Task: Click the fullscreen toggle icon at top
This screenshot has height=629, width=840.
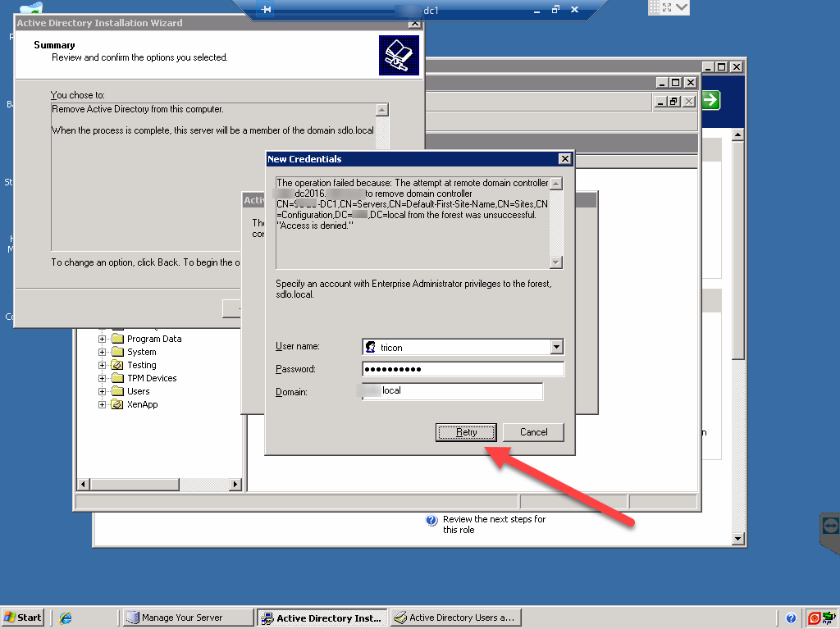Action: [667, 7]
